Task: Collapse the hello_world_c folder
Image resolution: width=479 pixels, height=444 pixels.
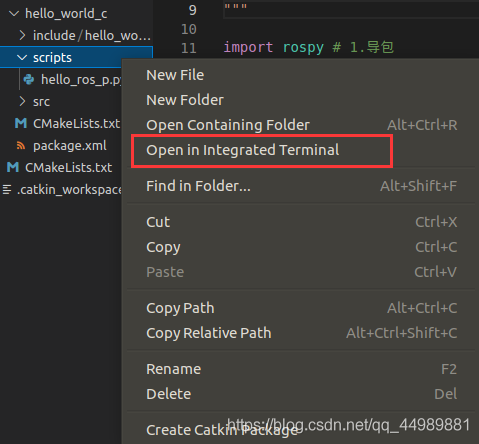Action: [14, 14]
